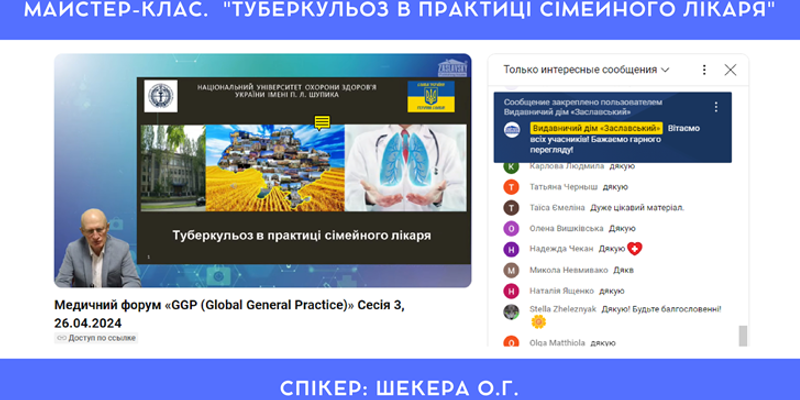Viewport: 800px width, 400px height.
Task: Click the name "Микола Невмивако" in chat
Action: [569, 270]
